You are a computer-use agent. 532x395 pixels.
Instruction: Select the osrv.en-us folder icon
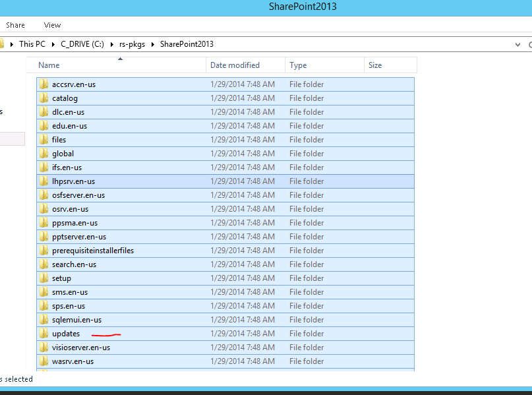[44, 209]
